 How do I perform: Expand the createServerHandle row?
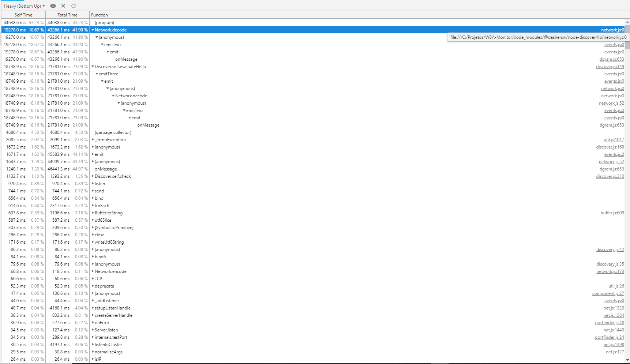93,315
